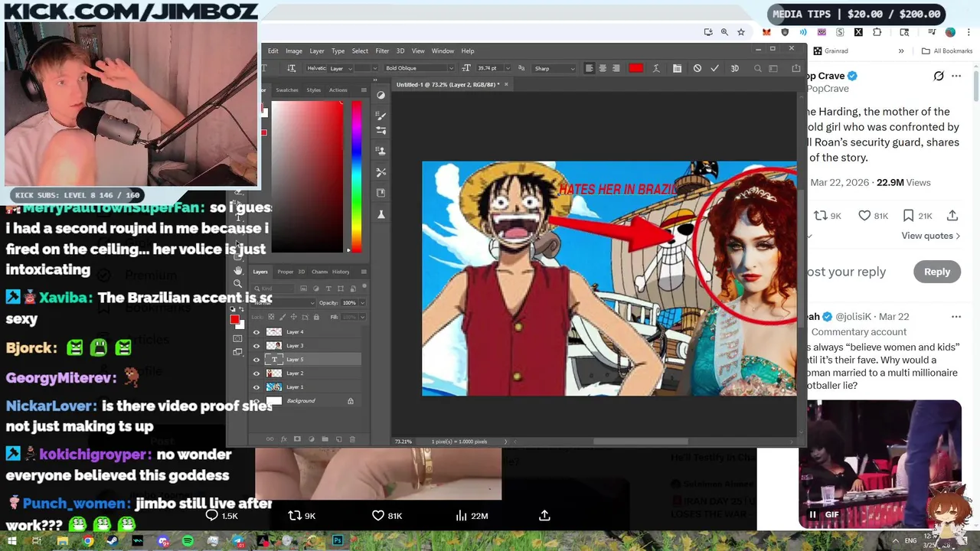
Task: Switch to Swatches tab
Action: pos(287,90)
